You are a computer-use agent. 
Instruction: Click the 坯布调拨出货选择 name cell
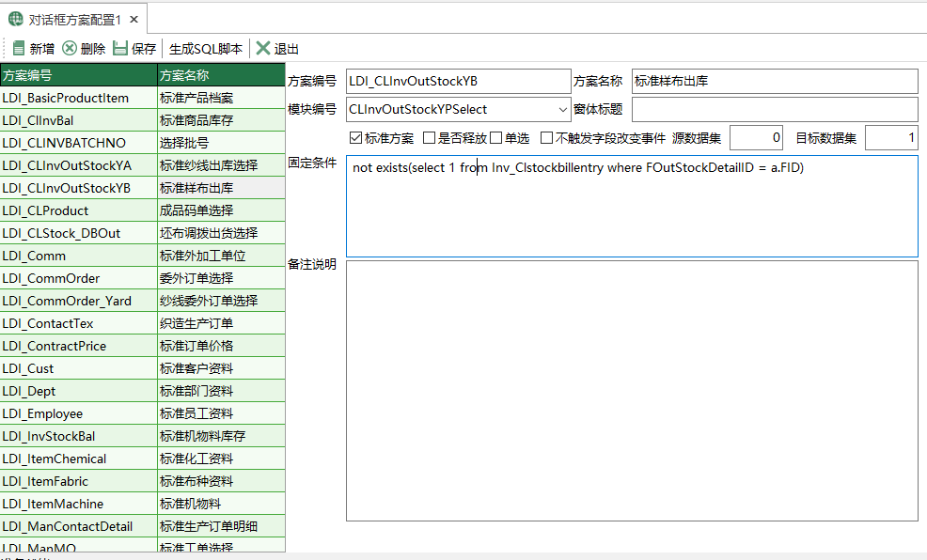(x=221, y=233)
